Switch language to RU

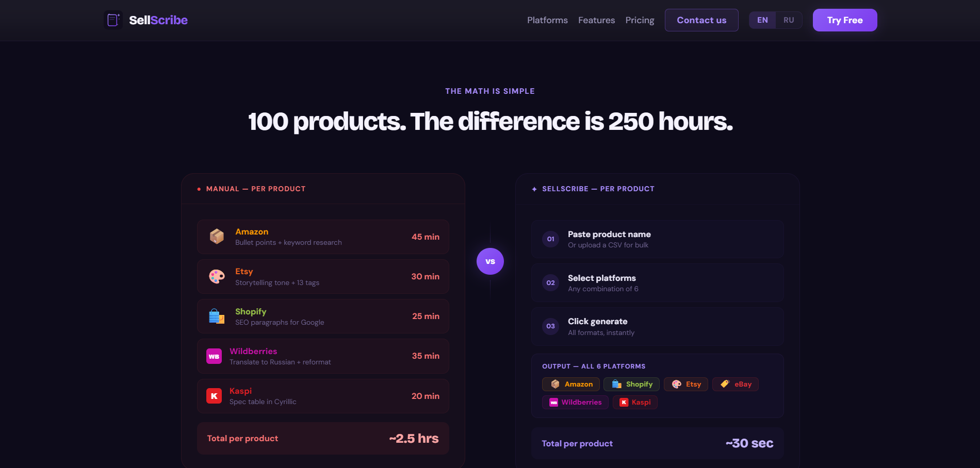(789, 20)
